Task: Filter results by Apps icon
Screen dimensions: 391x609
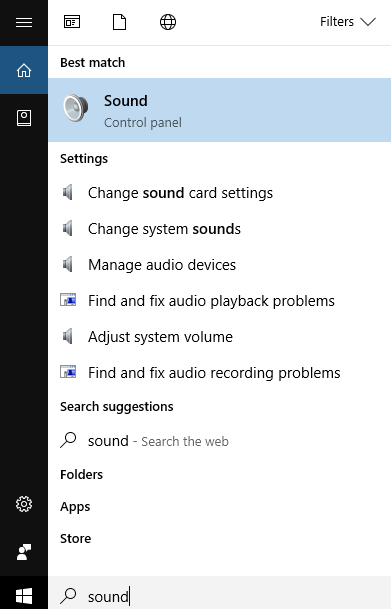Action: point(72,22)
